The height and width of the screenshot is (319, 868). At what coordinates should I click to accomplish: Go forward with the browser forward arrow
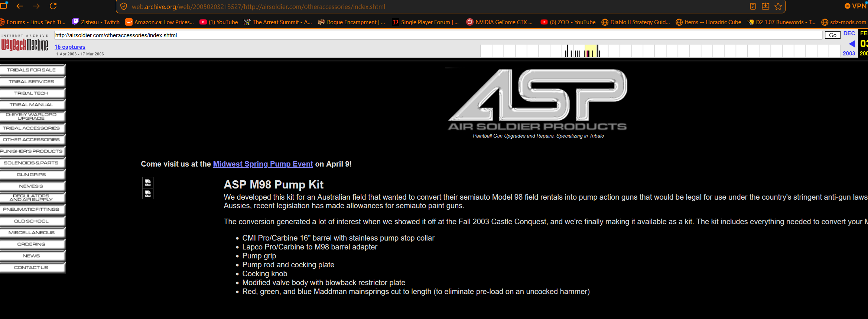(36, 6)
